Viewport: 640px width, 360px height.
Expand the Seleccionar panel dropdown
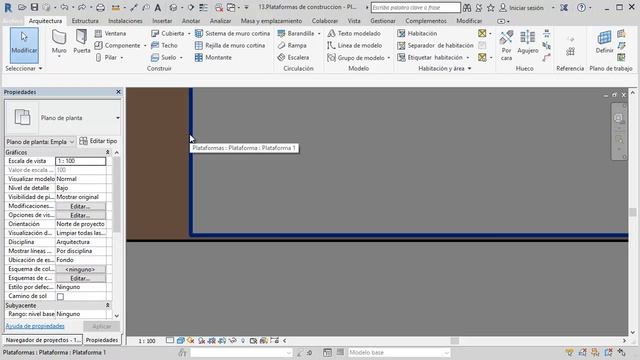point(24,69)
